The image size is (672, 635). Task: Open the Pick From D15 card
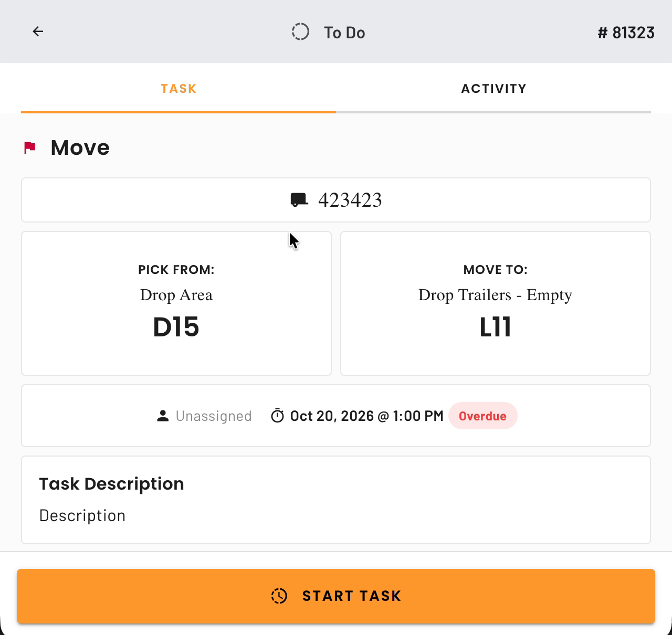[x=176, y=303]
